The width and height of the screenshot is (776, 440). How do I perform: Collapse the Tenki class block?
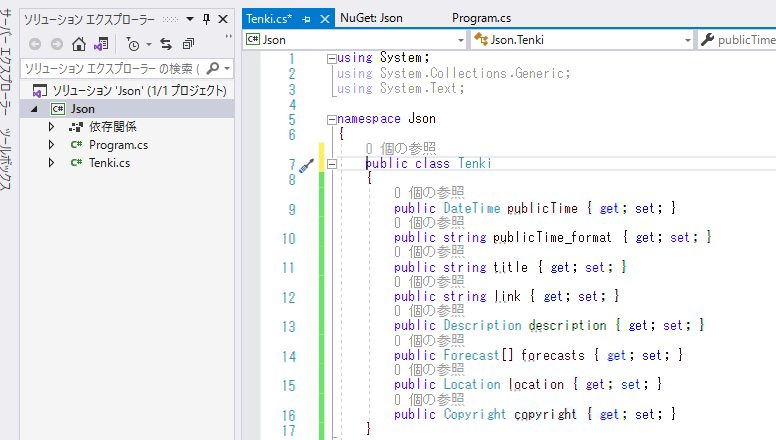click(x=332, y=164)
